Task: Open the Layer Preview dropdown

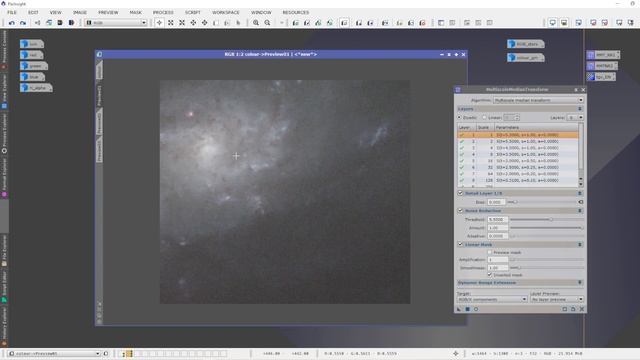Action: point(557,299)
